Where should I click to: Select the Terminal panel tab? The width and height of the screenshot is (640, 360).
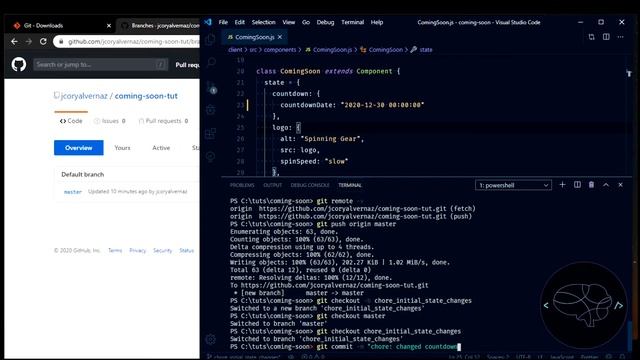350,185
